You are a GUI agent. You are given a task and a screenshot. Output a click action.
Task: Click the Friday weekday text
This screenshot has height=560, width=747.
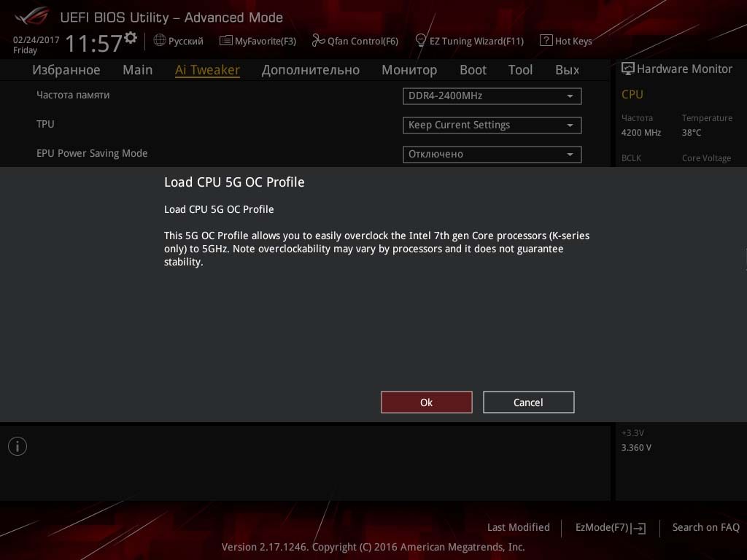[25, 50]
